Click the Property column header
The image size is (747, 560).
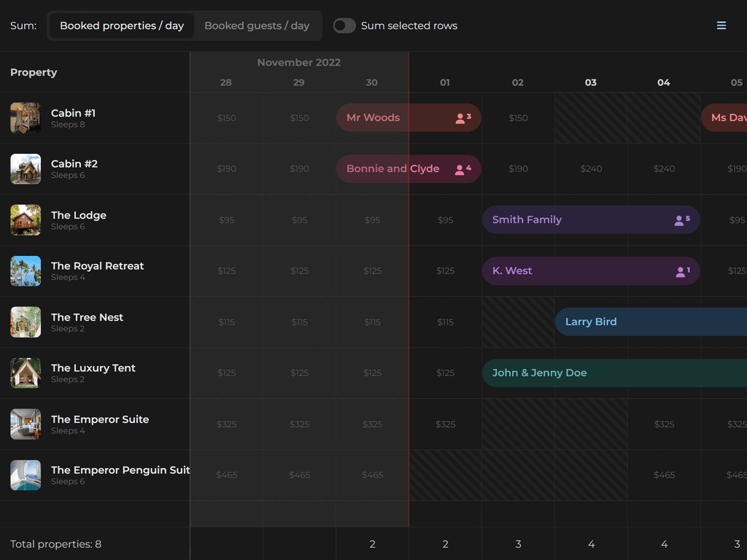coord(34,72)
